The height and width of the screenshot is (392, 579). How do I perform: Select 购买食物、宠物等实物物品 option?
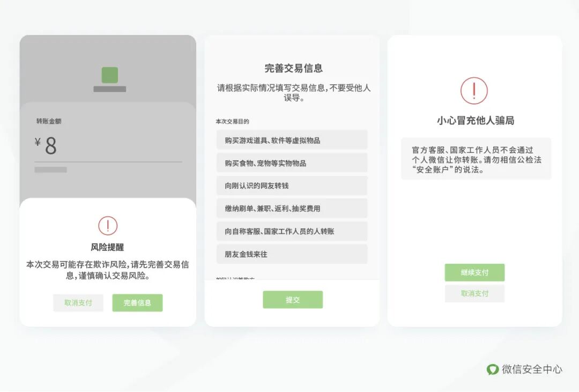[x=292, y=162]
